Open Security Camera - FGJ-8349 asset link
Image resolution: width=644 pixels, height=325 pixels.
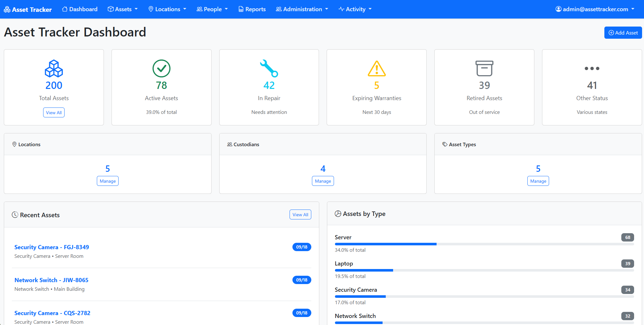(x=51, y=247)
